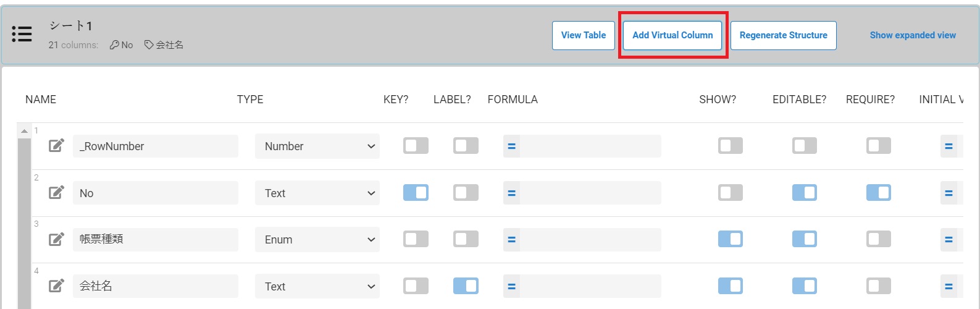Click the table list icon beside シート1
980x309 pixels.
point(22,35)
